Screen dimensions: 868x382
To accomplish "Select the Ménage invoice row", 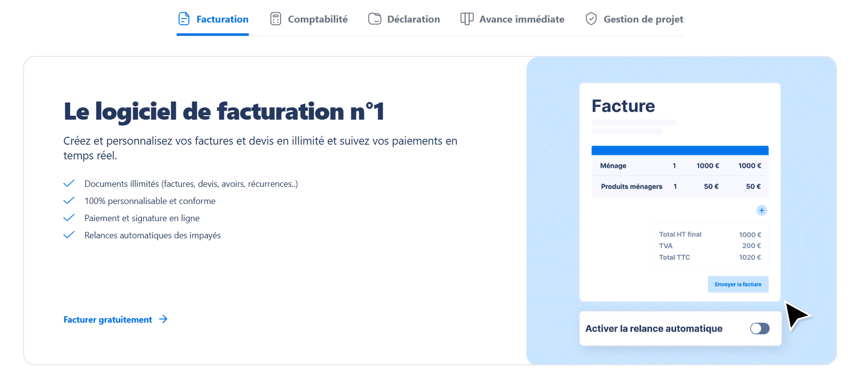I will click(x=680, y=166).
